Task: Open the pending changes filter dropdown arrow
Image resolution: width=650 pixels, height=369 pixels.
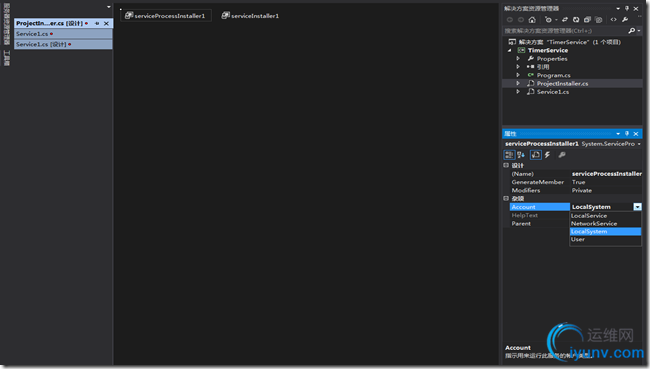Action: (556, 19)
